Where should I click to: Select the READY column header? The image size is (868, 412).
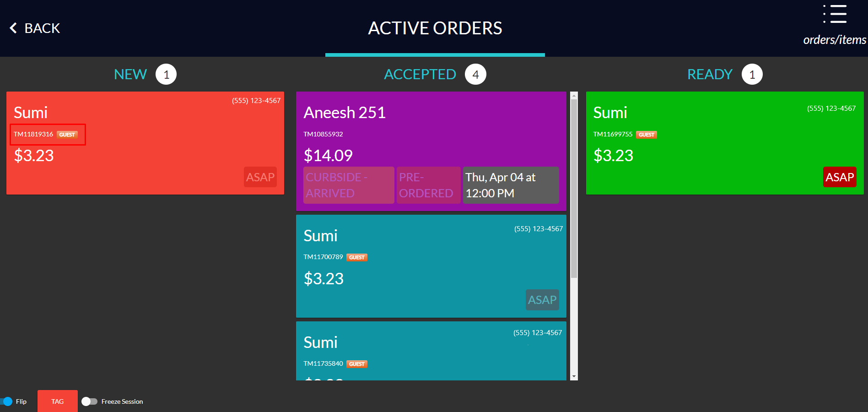[x=710, y=74]
